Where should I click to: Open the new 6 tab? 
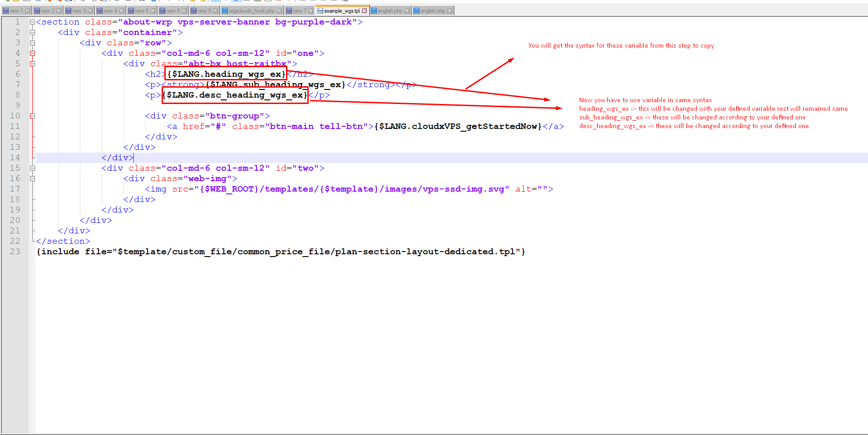pyautogui.click(x=141, y=11)
